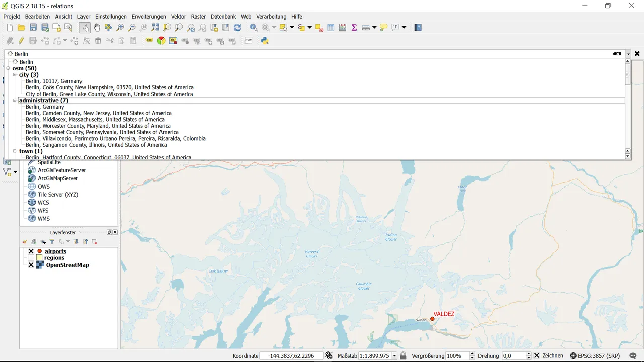The image size is (644, 362).
Task: Toggle mouse extents icon beside coordinate field
Action: point(329,356)
